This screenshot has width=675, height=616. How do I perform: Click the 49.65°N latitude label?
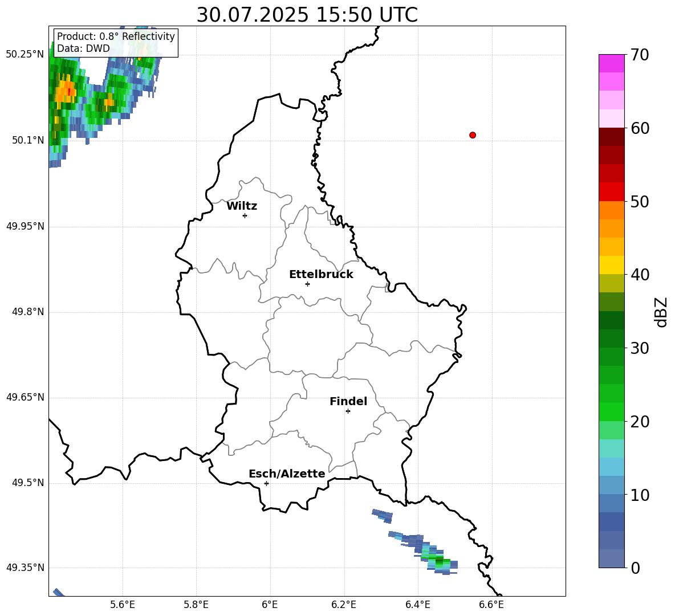click(25, 397)
